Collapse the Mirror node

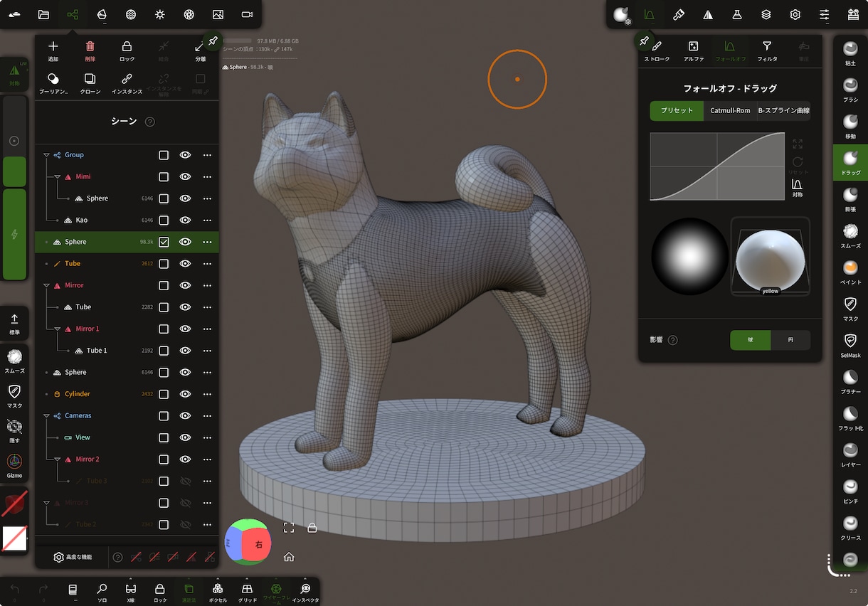(x=46, y=285)
